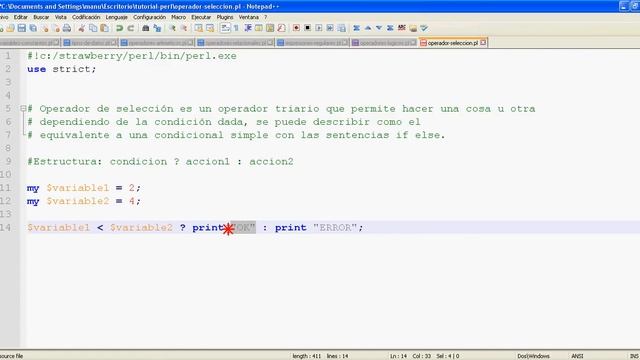The height and width of the screenshot is (360, 640).
Task: Start recording a macro
Action: pos(296,28)
